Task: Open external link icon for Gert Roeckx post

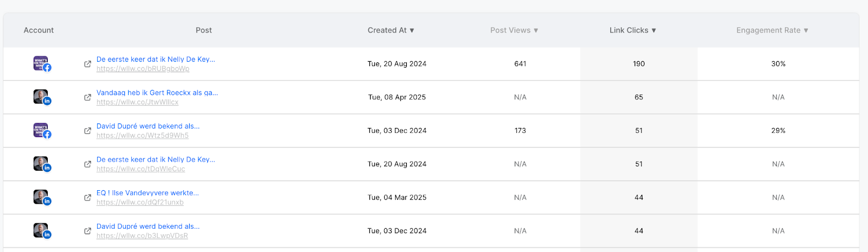Action: tap(87, 98)
